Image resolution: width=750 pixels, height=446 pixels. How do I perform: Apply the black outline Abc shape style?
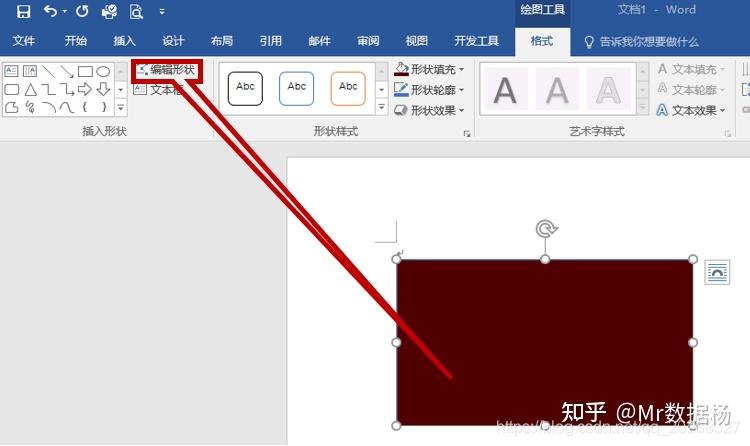coord(245,88)
